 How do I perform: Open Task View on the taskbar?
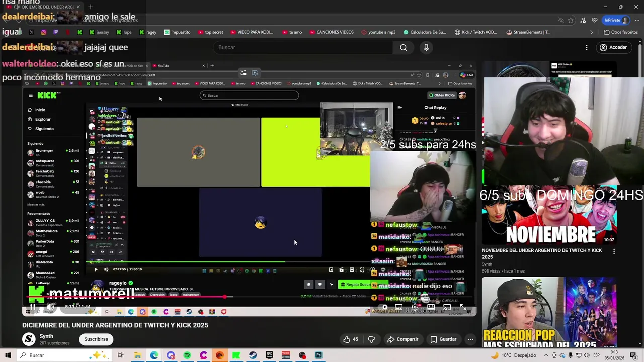[121, 355]
